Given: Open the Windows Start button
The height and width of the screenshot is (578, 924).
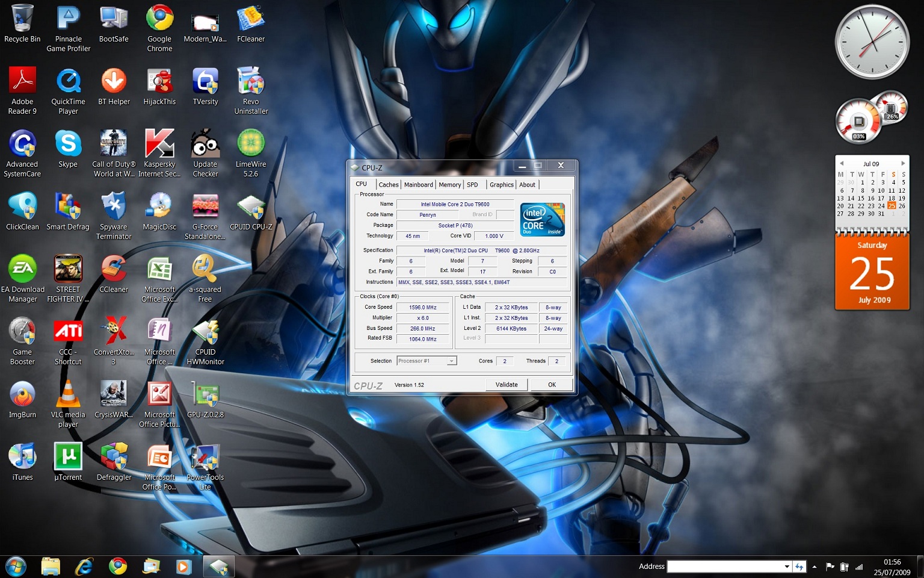Looking at the screenshot, I should tap(15, 567).
